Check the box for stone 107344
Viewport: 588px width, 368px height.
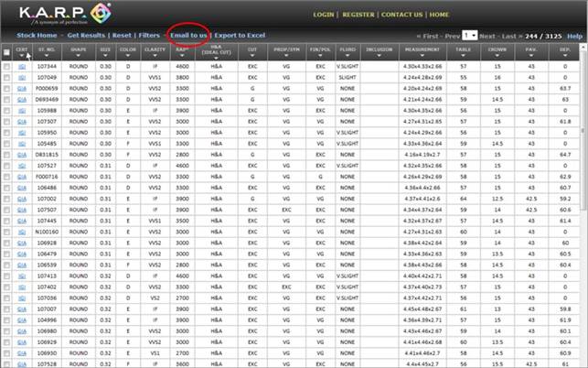point(6,67)
